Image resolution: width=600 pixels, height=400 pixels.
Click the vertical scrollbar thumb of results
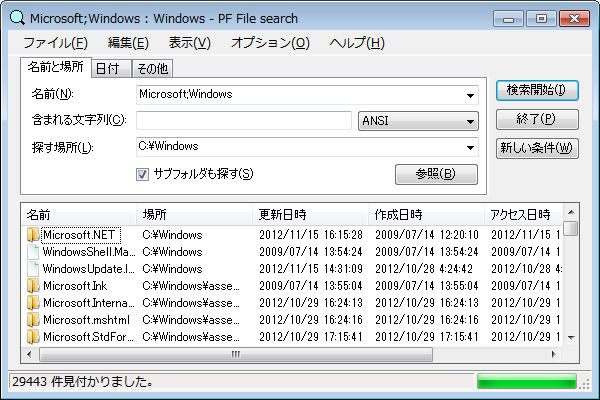pos(571,229)
